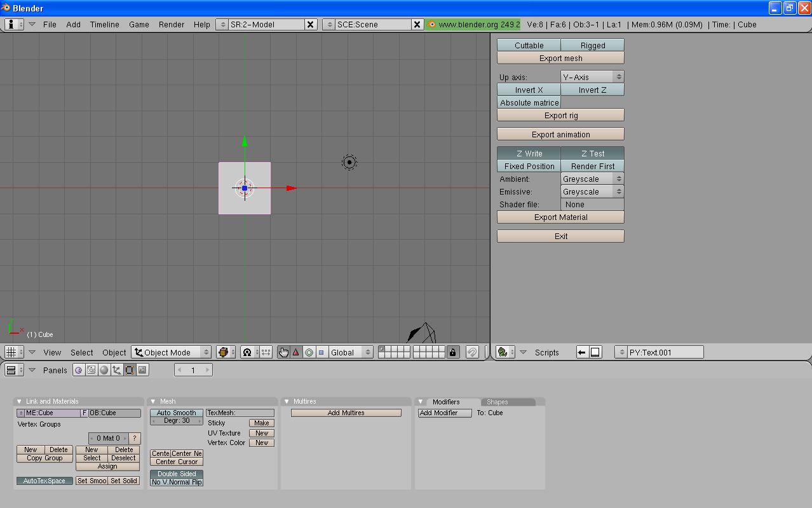812x508 pixels.
Task: Open the Editing context icon in Panels
Action: click(x=130, y=370)
